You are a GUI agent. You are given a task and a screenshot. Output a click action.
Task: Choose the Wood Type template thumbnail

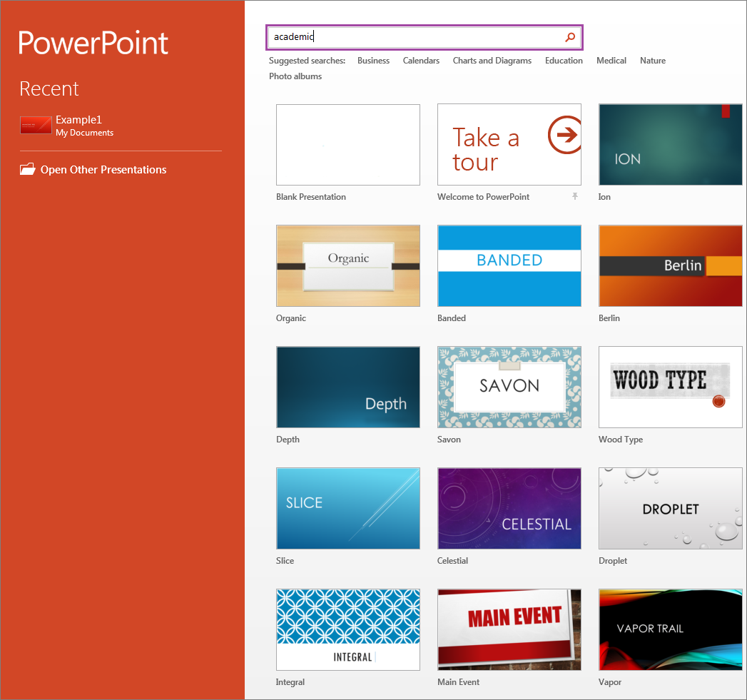pyautogui.click(x=670, y=387)
